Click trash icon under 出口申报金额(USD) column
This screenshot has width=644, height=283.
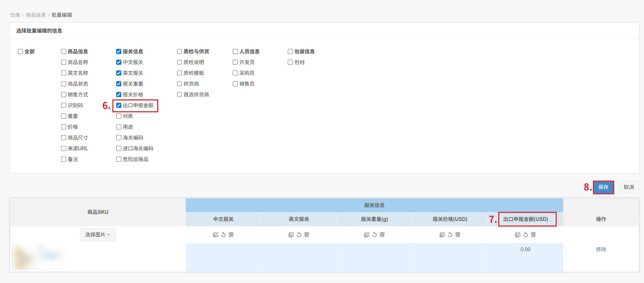(x=533, y=234)
